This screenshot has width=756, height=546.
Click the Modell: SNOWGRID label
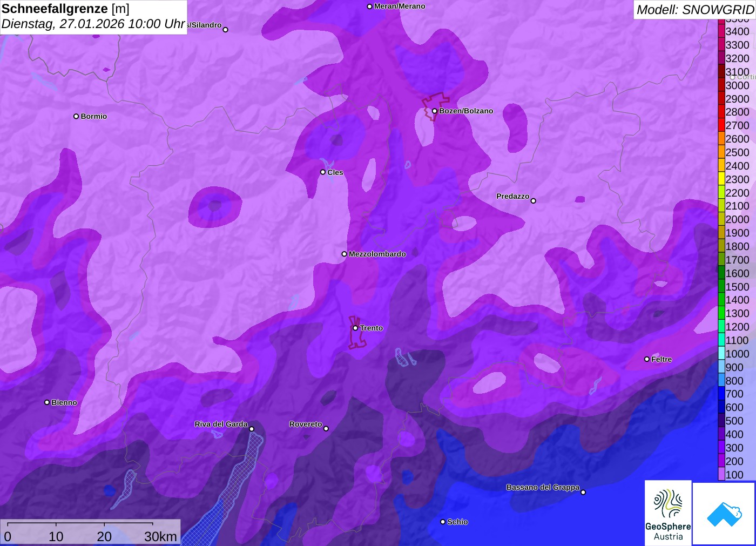tap(695, 10)
